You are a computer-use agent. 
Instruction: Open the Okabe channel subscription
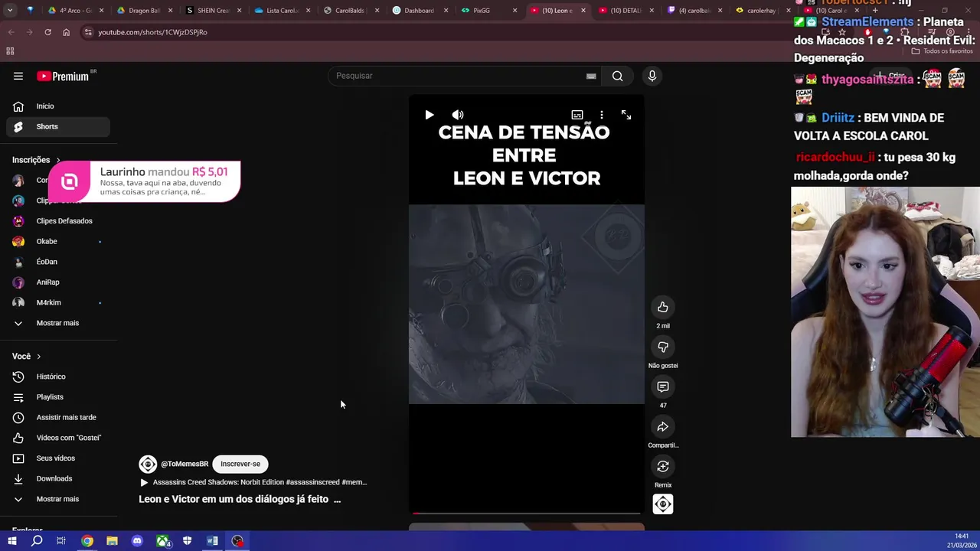tap(58, 241)
